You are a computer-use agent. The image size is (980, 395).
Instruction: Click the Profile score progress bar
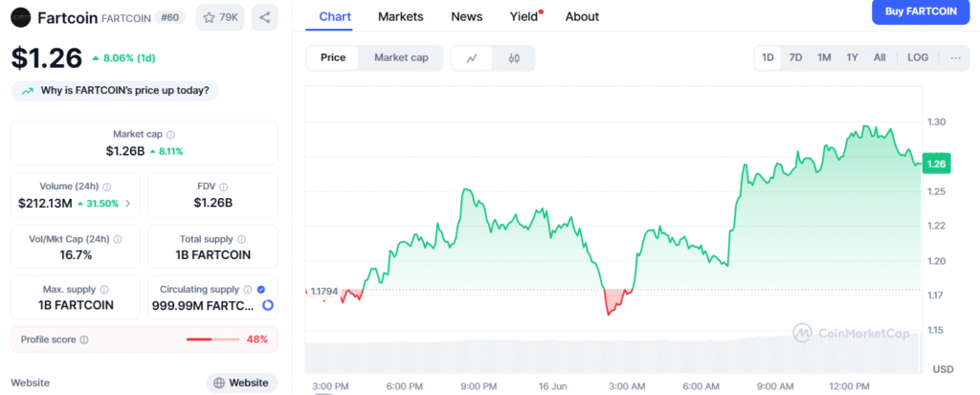(213, 340)
